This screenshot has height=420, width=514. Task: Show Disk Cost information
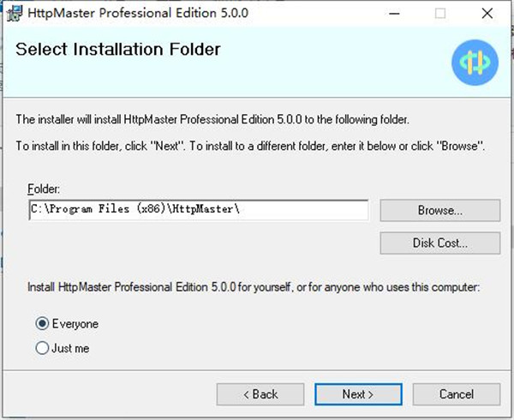(440, 243)
